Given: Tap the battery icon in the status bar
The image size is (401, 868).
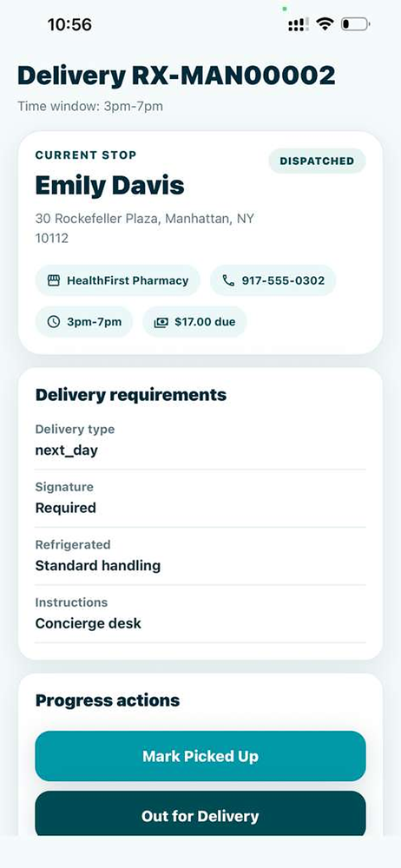Looking at the screenshot, I should pos(355,23).
